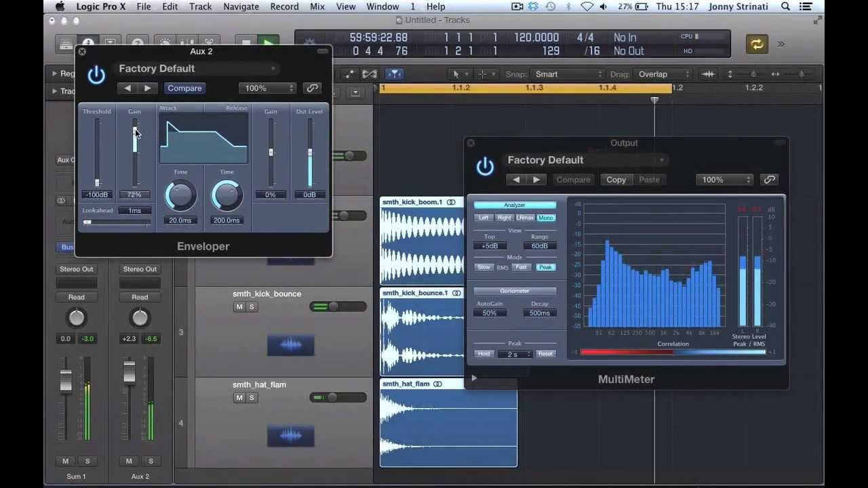The width and height of the screenshot is (868, 488).
Task: Click the Wi-Fi status icon
Action: click(587, 7)
